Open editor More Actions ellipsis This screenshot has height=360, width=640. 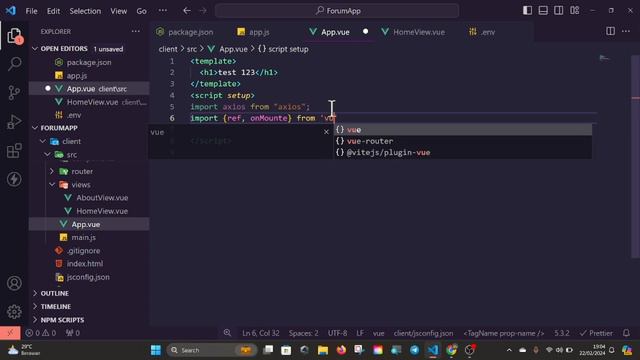click(x=626, y=31)
